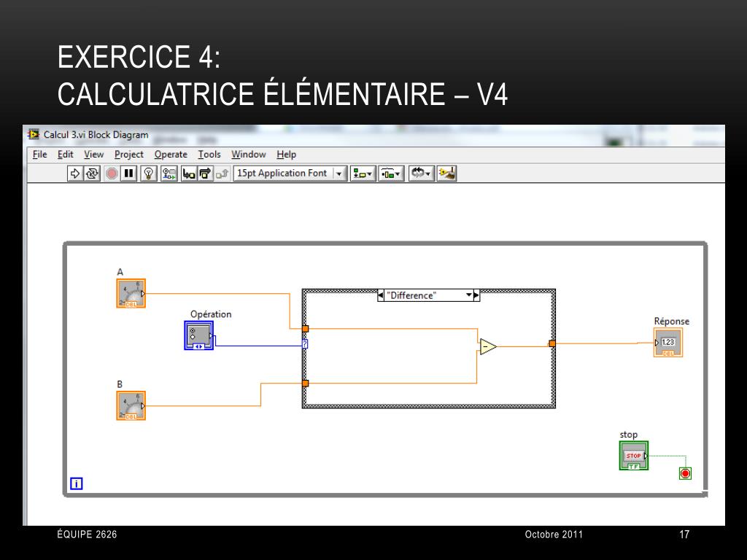Open the Edit menu
The image size is (747, 560).
(65, 155)
